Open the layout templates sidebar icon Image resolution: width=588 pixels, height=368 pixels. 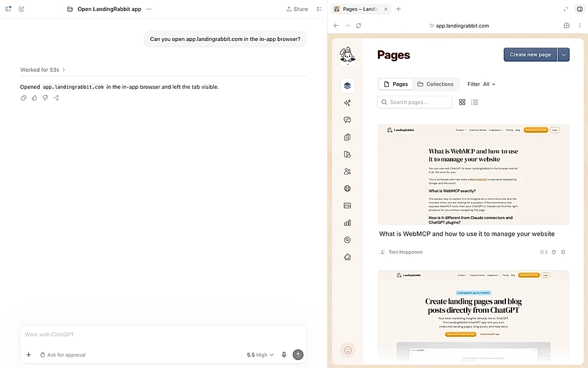(348, 154)
